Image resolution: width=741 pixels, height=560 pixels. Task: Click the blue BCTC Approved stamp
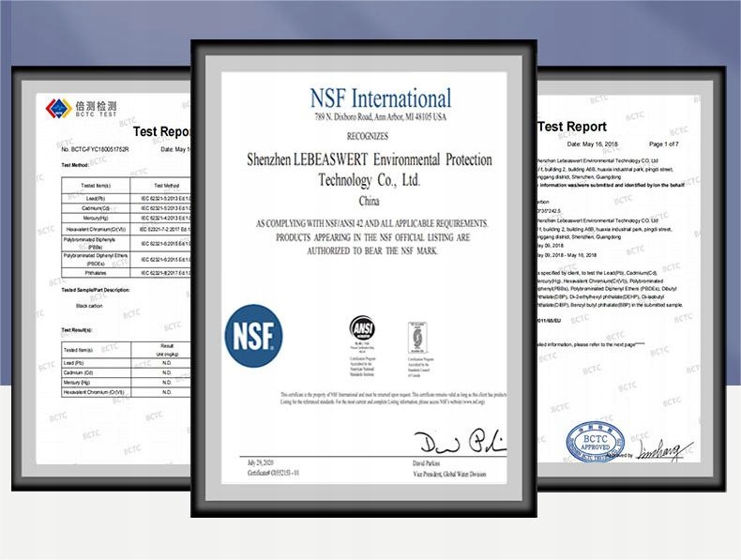pyautogui.click(x=595, y=443)
